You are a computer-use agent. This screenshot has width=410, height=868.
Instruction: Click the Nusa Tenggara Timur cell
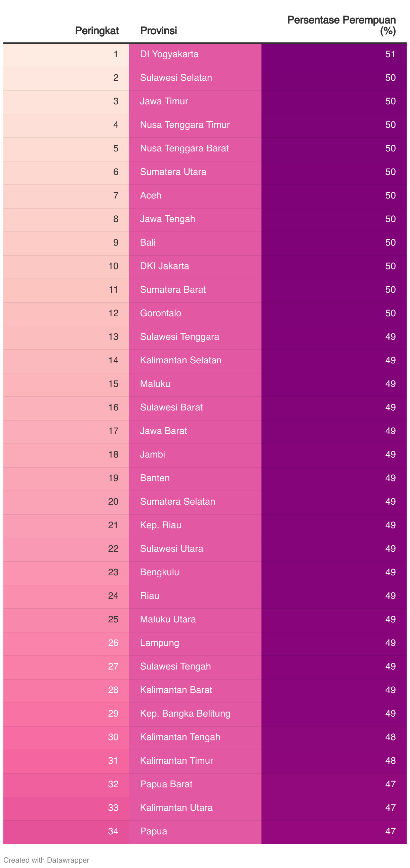click(x=195, y=125)
